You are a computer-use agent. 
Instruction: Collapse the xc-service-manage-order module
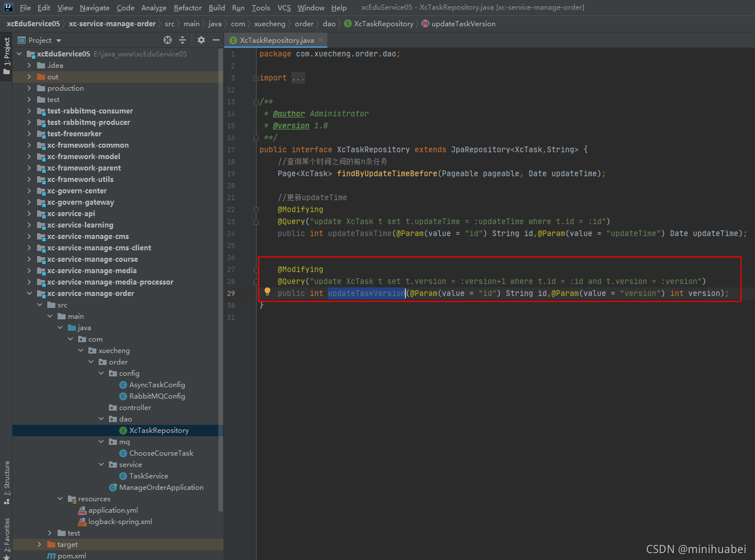(x=29, y=294)
